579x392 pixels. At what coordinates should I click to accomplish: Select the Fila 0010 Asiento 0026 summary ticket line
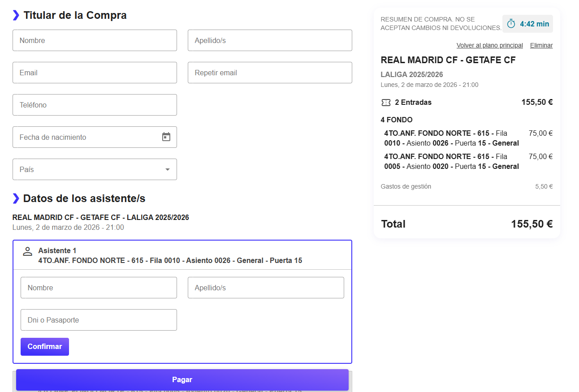452,138
